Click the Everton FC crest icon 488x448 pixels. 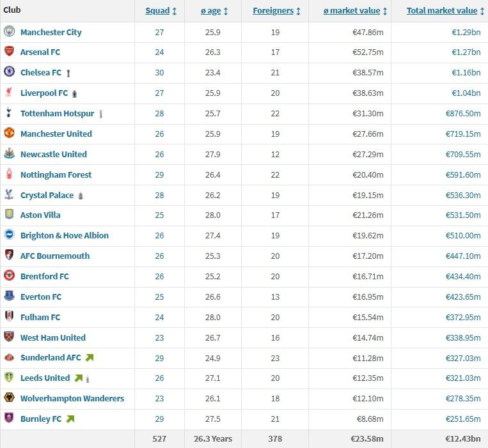[x=9, y=297]
